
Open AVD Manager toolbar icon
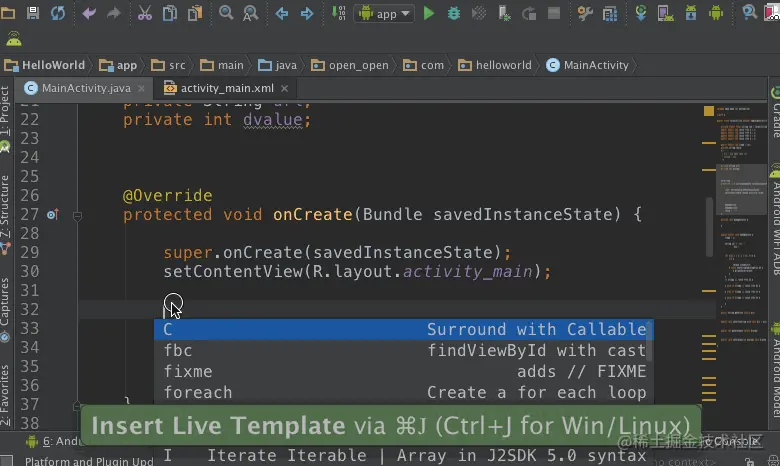(666, 13)
